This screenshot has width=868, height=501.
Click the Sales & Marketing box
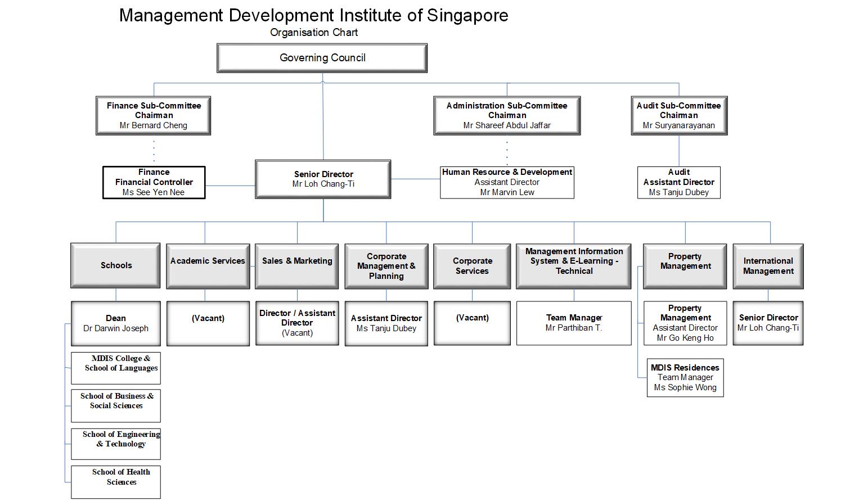tap(297, 266)
